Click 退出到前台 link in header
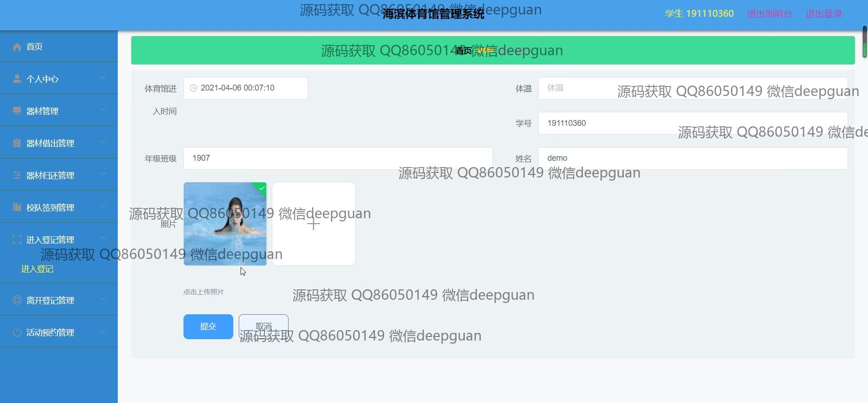 click(x=770, y=14)
